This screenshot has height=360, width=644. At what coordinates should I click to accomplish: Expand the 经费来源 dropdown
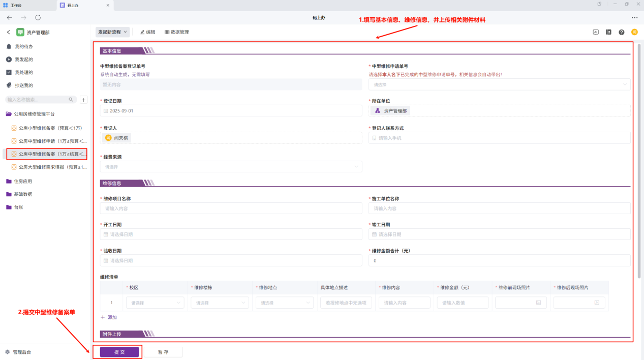click(x=231, y=167)
